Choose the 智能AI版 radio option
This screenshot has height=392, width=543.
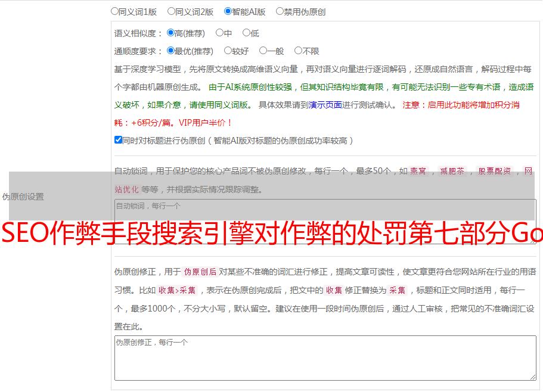coord(228,11)
